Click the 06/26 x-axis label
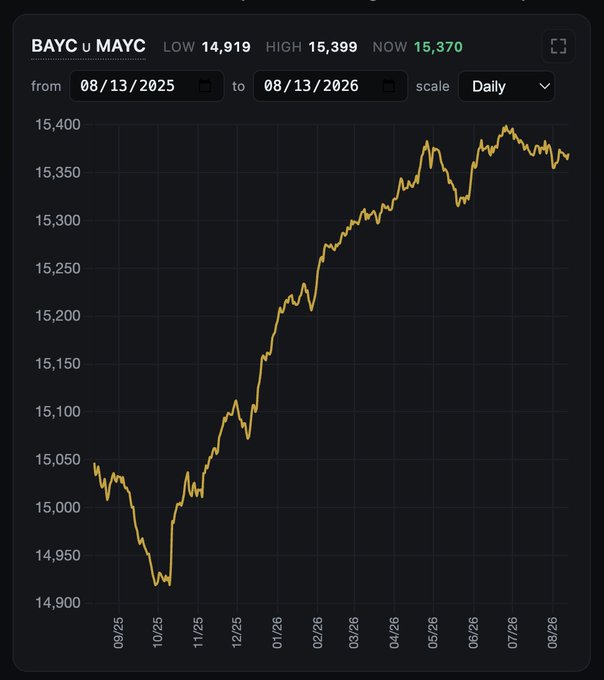The width and height of the screenshot is (604, 680). coord(473,633)
